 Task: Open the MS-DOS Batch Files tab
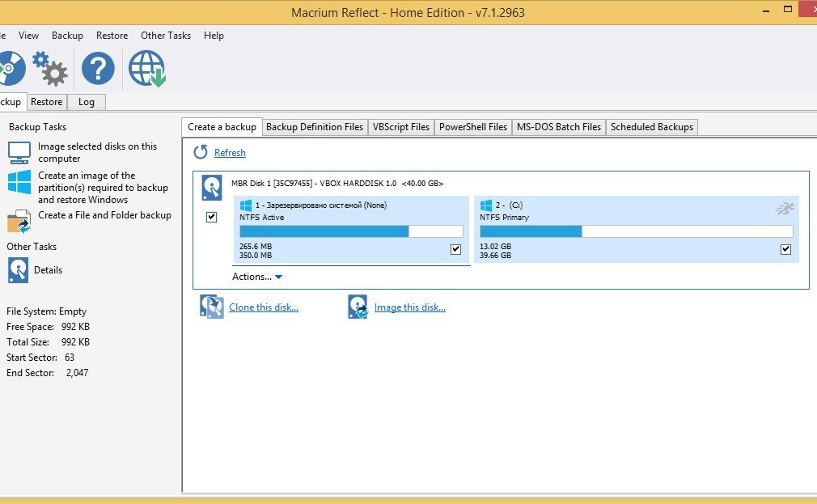pyautogui.click(x=559, y=127)
